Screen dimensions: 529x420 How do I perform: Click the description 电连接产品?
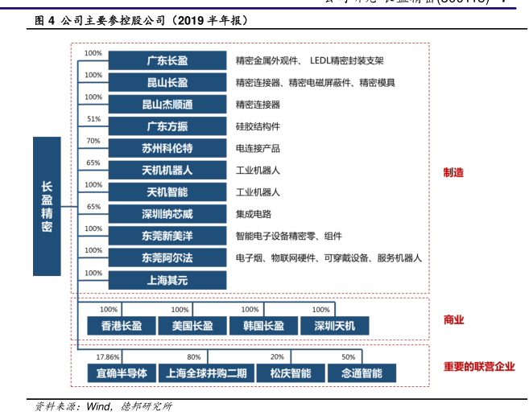[x=258, y=149]
